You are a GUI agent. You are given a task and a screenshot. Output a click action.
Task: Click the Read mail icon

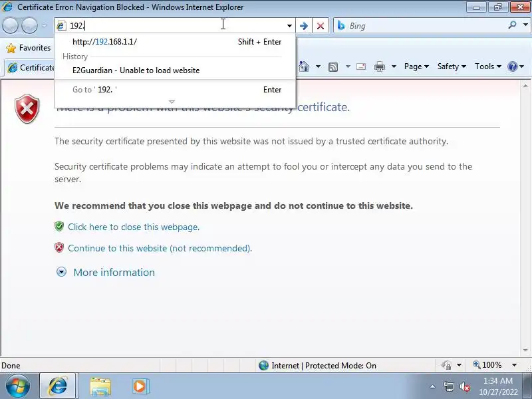[x=361, y=66]
